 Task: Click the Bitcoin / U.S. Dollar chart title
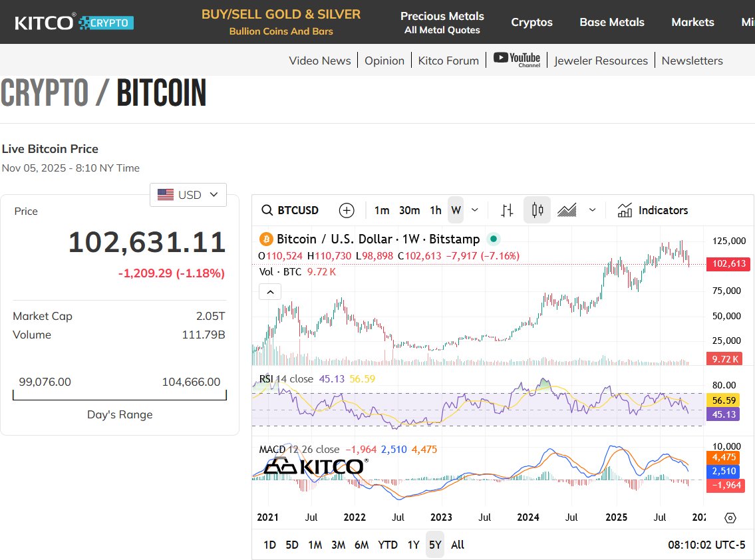coord(378,239)
